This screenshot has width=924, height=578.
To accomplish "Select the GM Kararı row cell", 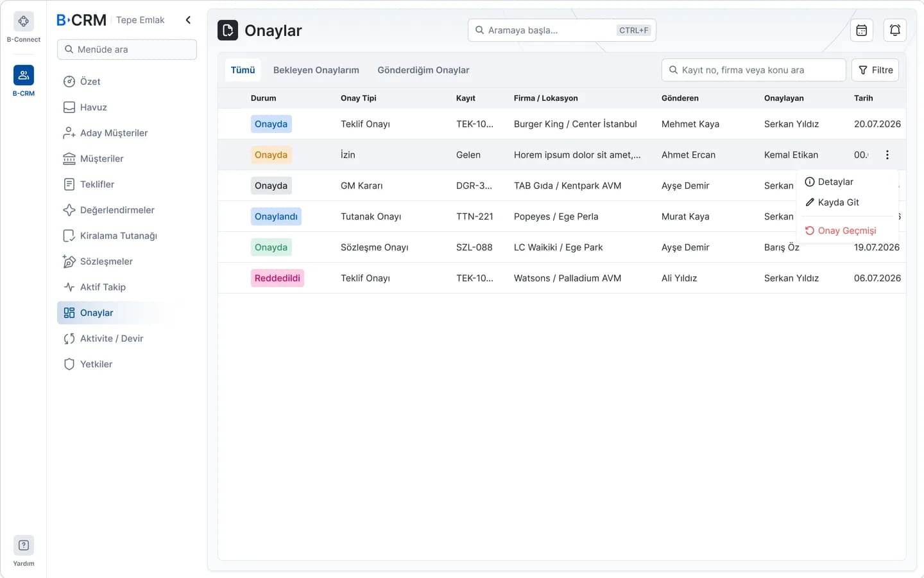I will tap(362, 186).
